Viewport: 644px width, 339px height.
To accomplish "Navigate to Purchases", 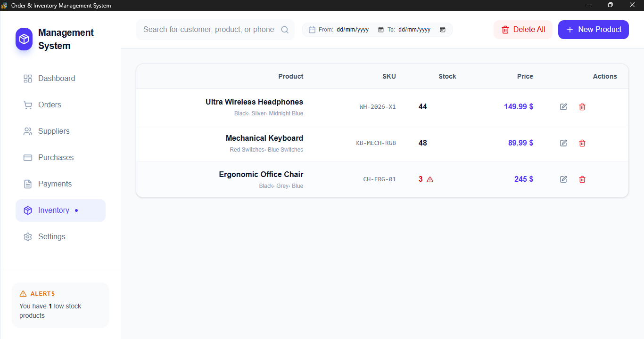I will click(x=60, y=158).
